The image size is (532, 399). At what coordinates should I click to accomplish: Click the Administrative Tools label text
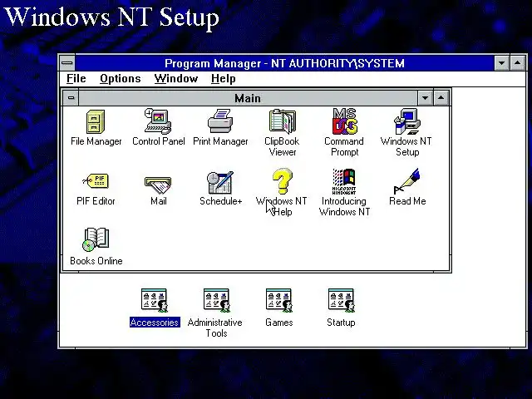[215, 328]
